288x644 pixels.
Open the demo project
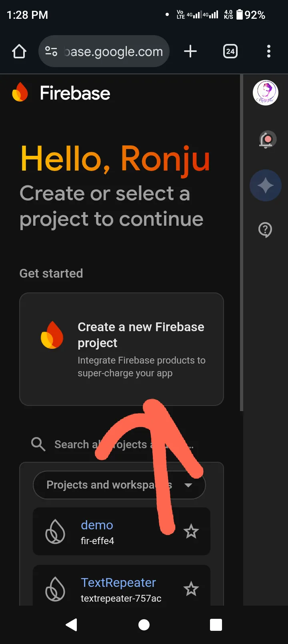click(x=97, y=525)
